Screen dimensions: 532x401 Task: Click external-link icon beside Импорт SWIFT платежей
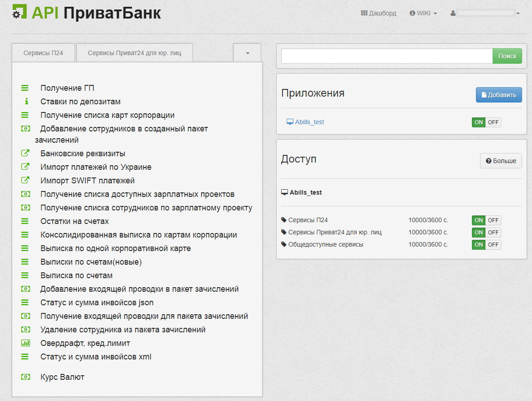pyautogui.click(x=25, y=180)
